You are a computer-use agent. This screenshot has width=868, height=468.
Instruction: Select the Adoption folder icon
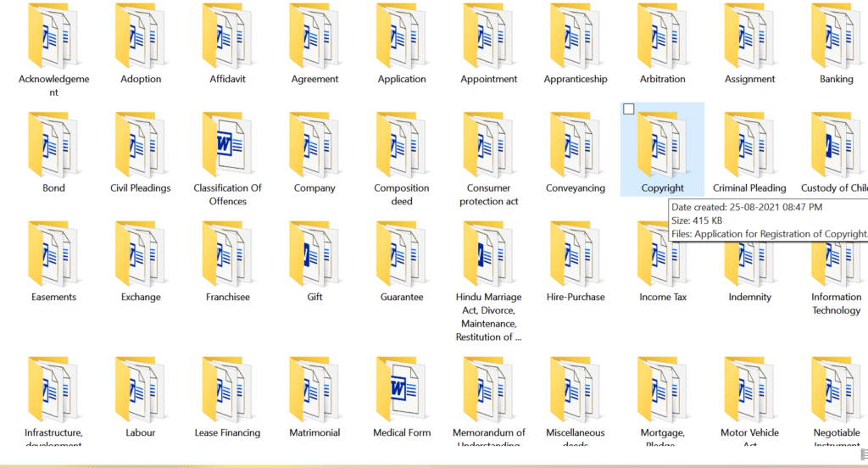point(141,36)
